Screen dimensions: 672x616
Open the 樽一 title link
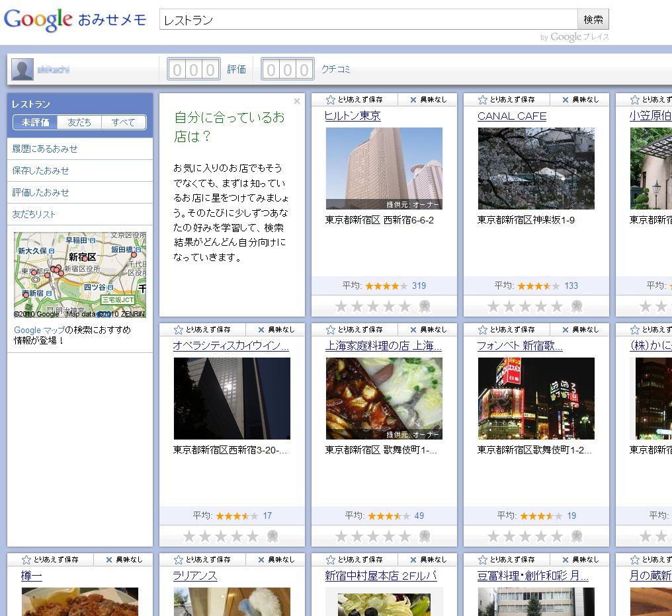31,576
